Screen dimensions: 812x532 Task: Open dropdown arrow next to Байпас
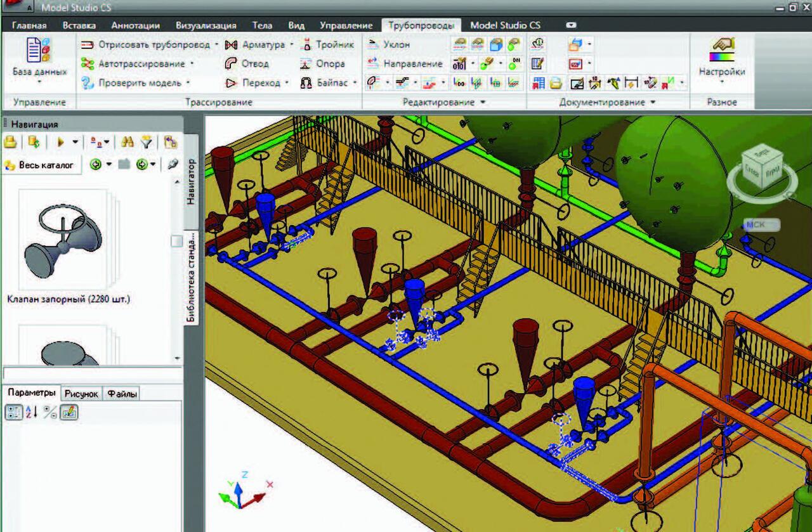[x=355, y=83]
